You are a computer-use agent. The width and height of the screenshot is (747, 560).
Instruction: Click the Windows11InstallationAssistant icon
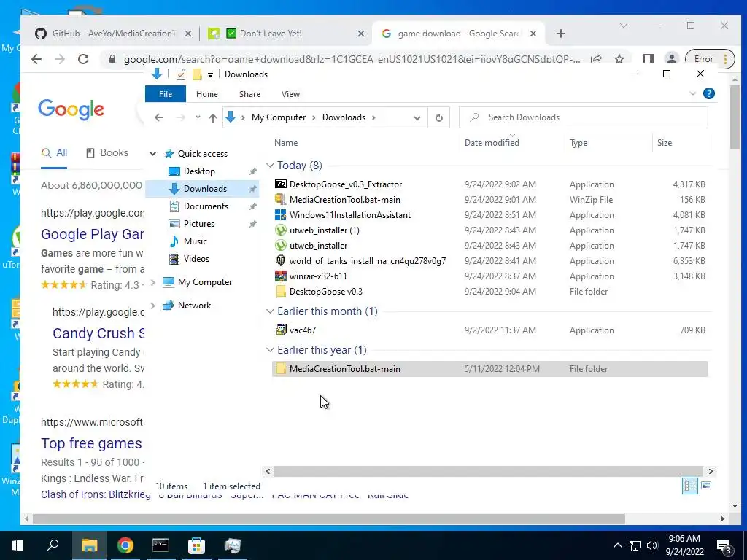[281, 215]
